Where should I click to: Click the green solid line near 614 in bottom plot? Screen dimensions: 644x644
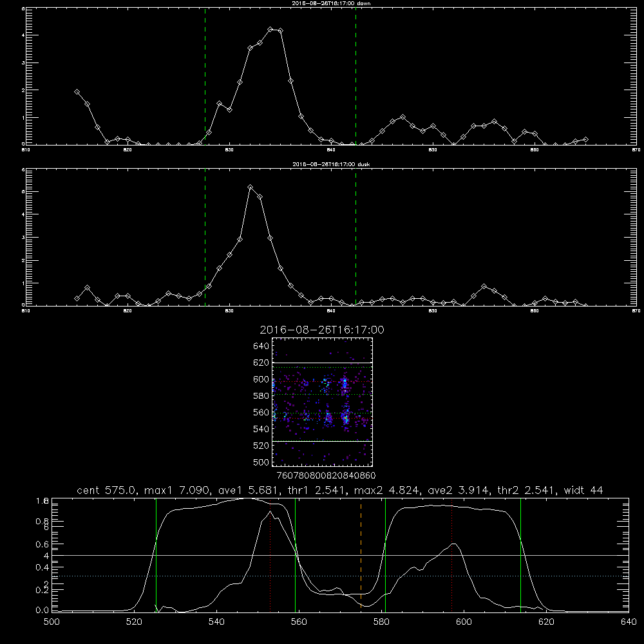[x=520, y=555]
